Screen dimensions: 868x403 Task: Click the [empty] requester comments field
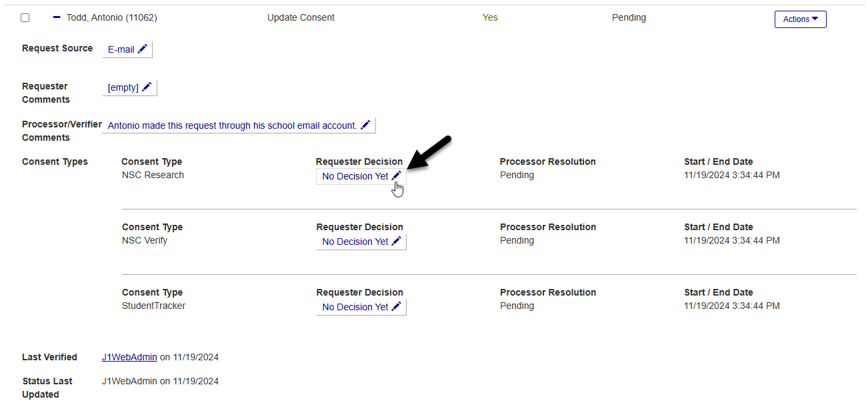123,87
